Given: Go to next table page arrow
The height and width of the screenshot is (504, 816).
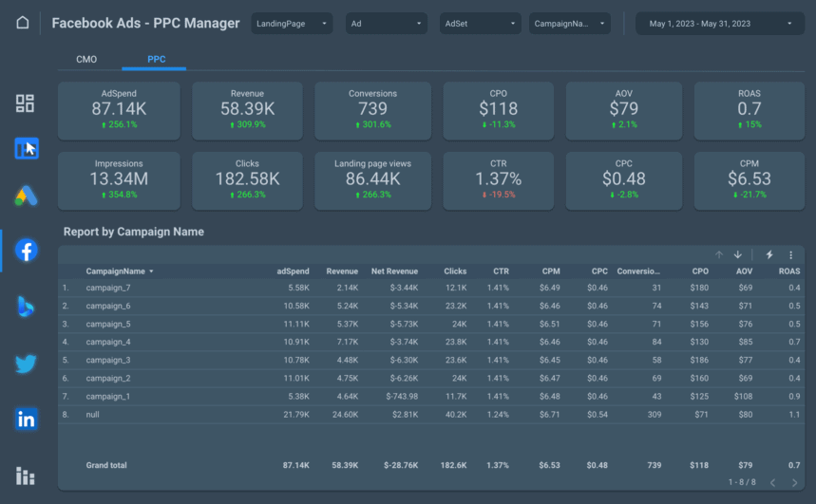Looking at the screenshot, I should pyautogui.click(x=795, y=483).
